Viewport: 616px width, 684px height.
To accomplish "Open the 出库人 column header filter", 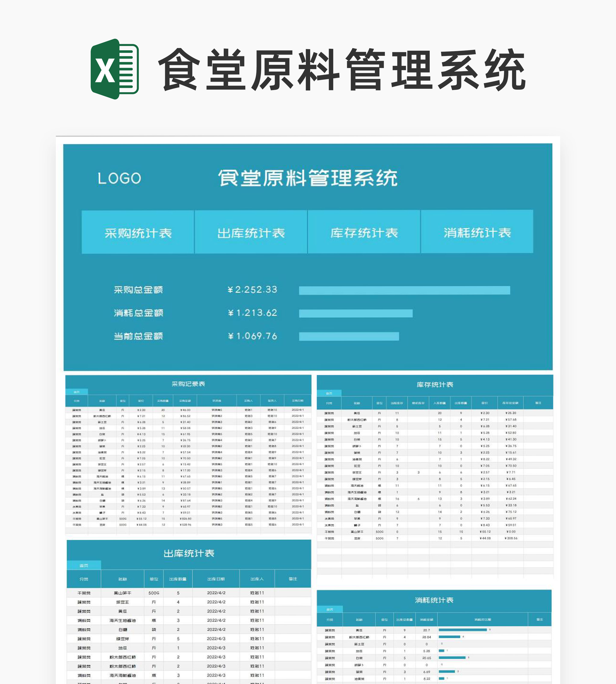I will tap(257, 579).
